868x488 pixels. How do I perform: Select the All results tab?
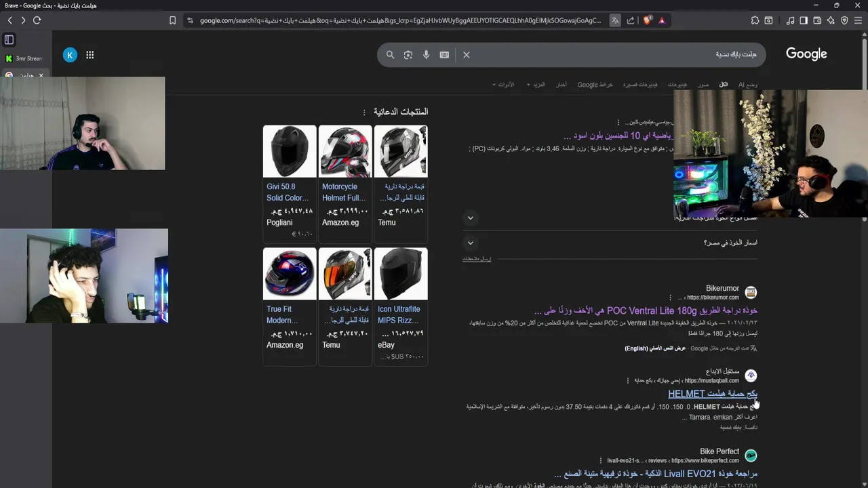pos(724,85)
